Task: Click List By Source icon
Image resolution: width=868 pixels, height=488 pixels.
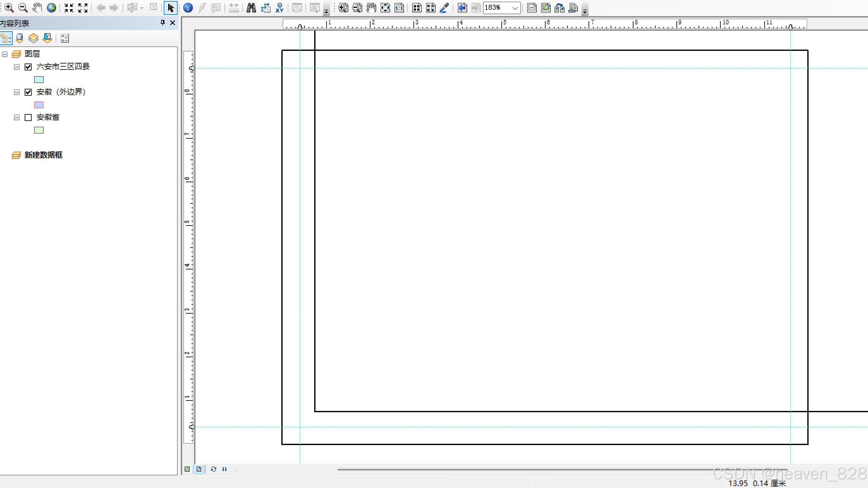Action: 20,38
